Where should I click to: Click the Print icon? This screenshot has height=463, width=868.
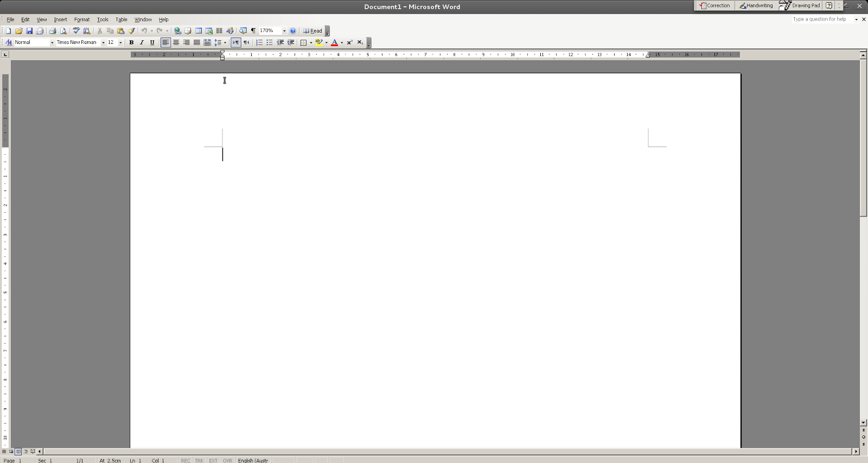pyautogui.click(x=53, y=31)
